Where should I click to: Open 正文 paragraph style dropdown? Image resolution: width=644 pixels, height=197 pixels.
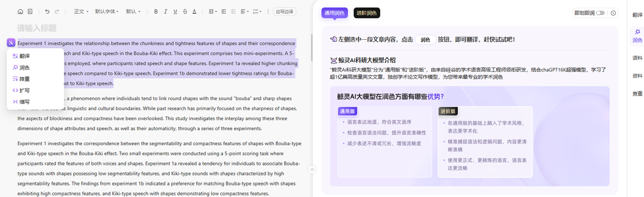81,11
